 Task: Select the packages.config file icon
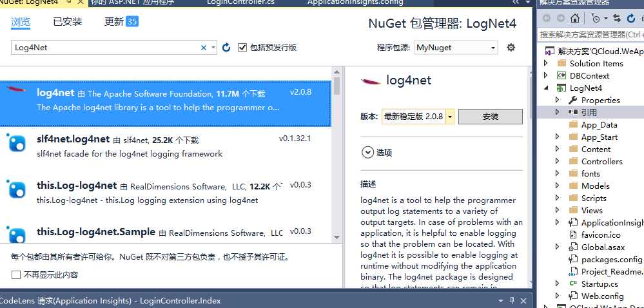point(573,260)
